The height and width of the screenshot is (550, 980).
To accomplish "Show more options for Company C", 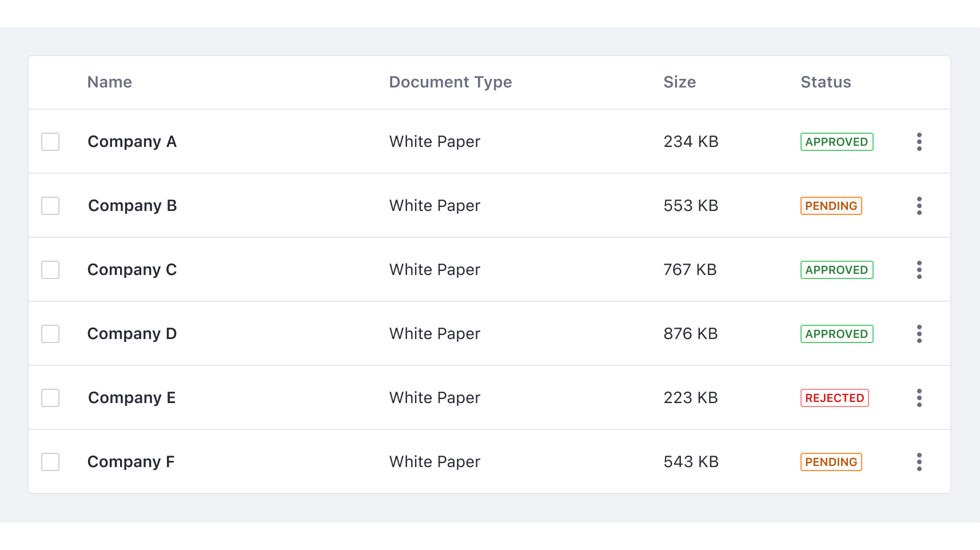I will pos(919,270).
